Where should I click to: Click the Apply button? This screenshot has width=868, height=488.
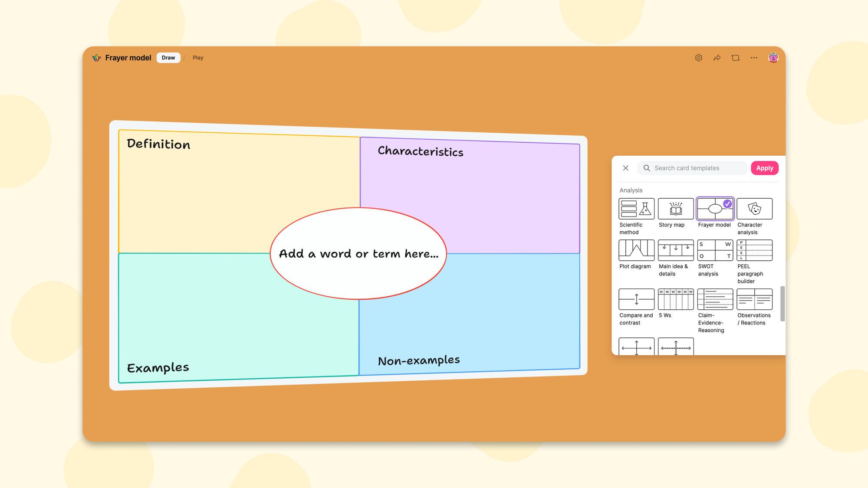(x=764, y=168)
